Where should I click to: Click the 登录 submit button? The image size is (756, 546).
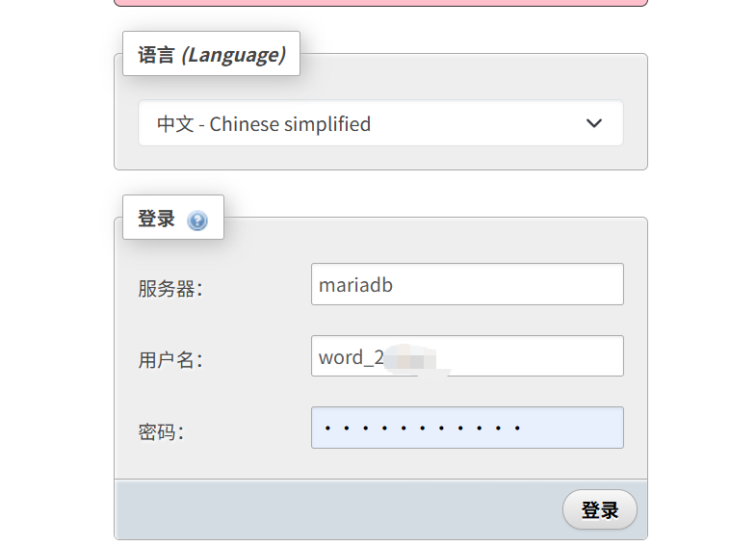click(599, 510)
